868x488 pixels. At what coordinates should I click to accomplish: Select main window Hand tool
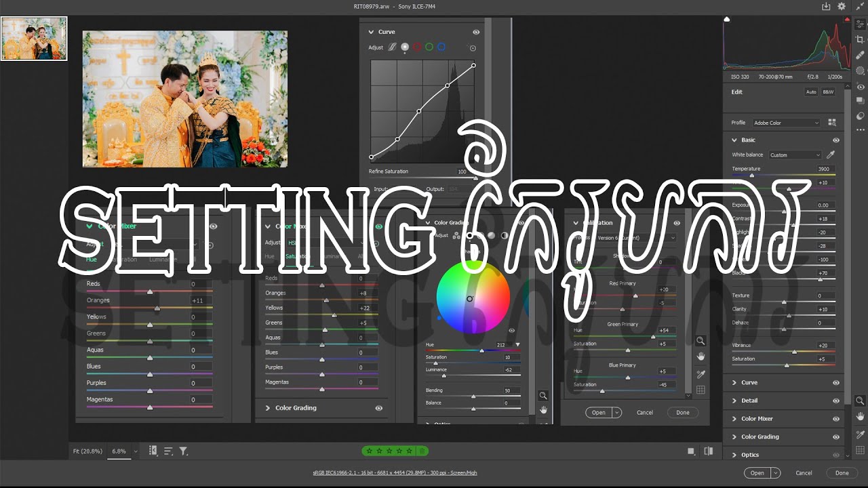(x=860, y=417)
